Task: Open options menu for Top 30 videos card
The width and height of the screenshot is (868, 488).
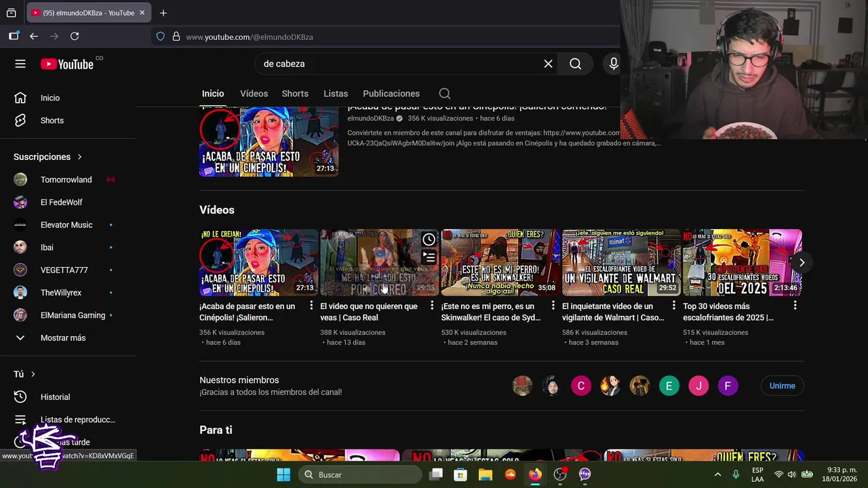Action: tap(795, 306)
